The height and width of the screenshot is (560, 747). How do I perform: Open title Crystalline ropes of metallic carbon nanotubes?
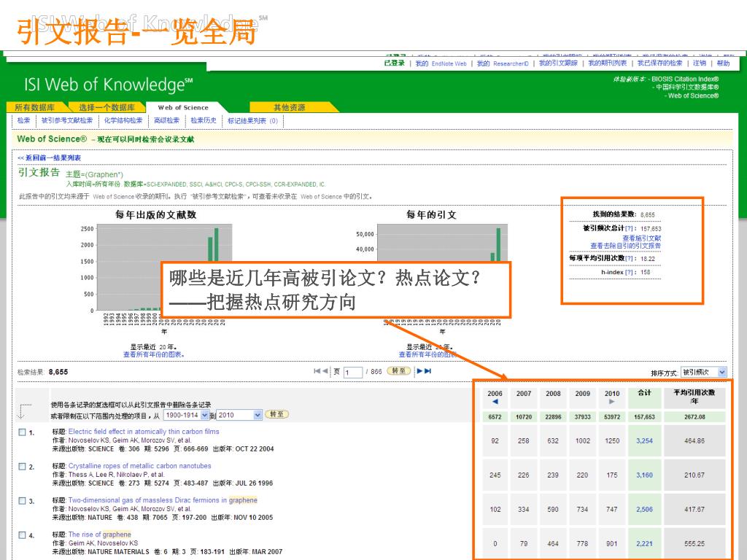tap(139, 466)
